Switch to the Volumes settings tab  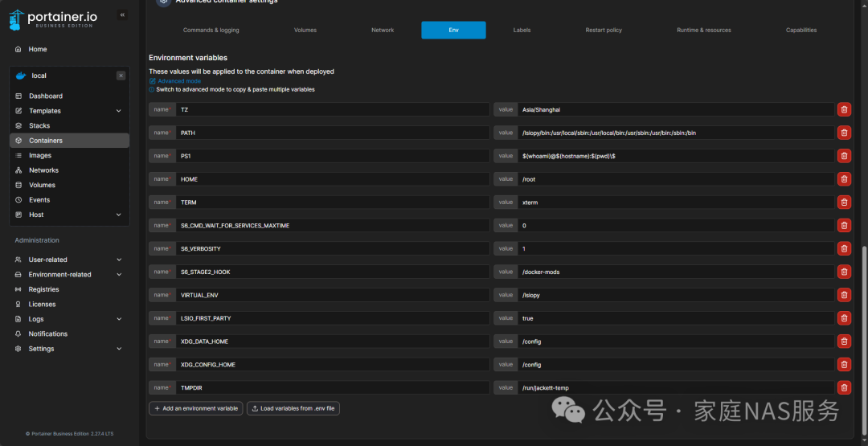click(305, 30)
